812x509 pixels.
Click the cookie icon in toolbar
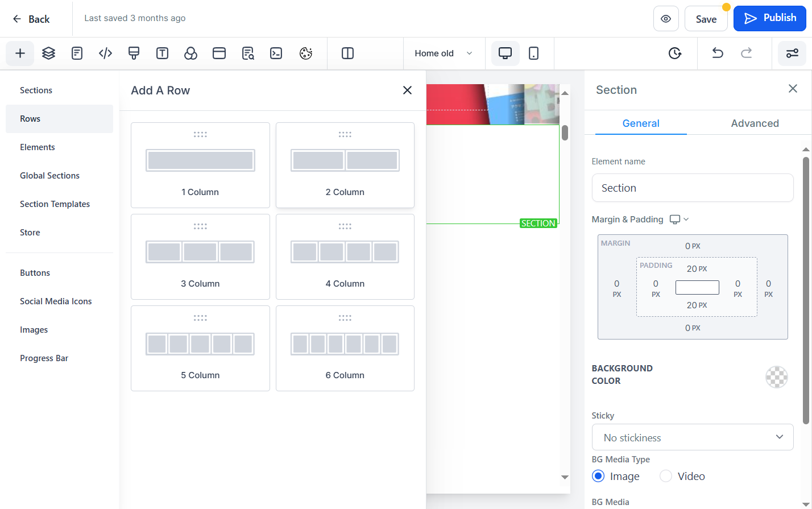point(306,53)
